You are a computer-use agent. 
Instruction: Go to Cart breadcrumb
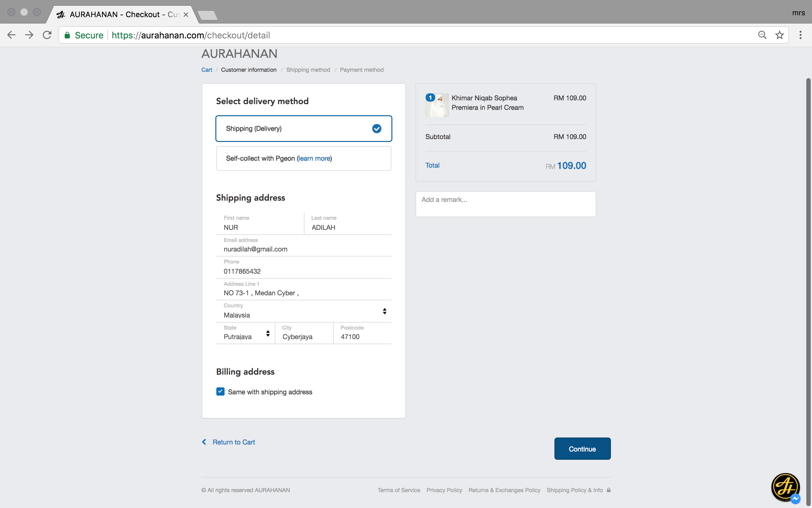pyautogui.click(x=207, y=70)
